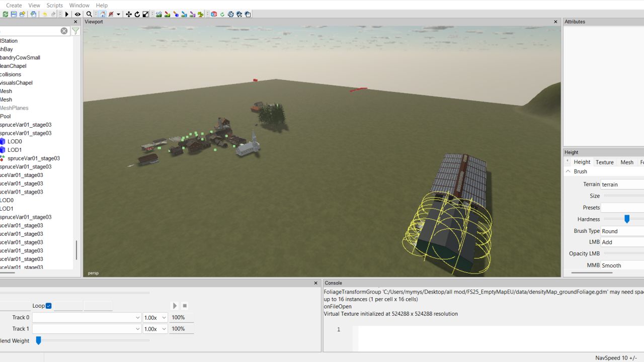Click the animation Stop button
The width and height of the screenshot is (644, 362).
pos(185,306)
